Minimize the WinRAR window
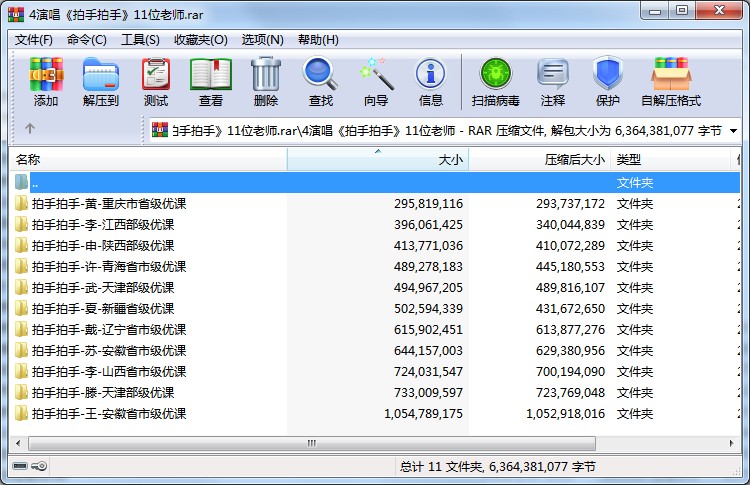This screenshot has width=750, height=485. (655, 10)
